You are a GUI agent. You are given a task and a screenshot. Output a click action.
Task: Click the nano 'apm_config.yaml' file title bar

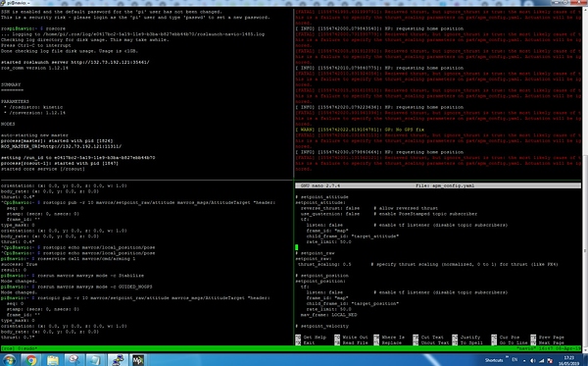click(x=438, y=185)
